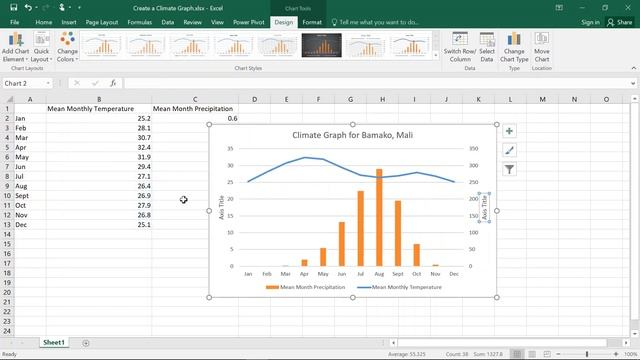The height and width of the screenshot is (360, 640).
Task: Apply the first chart style thumbnail
Action: point(102,45)
